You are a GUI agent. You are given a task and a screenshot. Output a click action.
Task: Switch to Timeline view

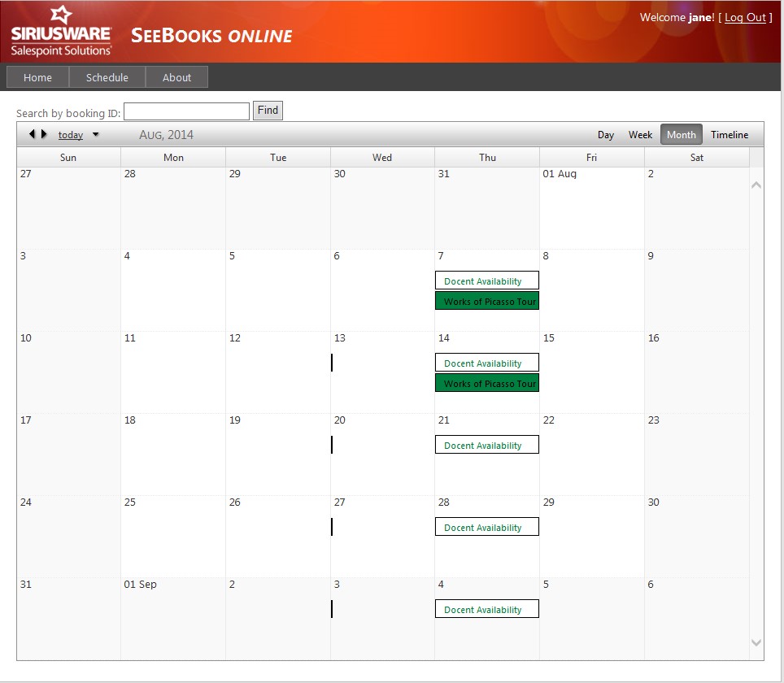(730, 135)
